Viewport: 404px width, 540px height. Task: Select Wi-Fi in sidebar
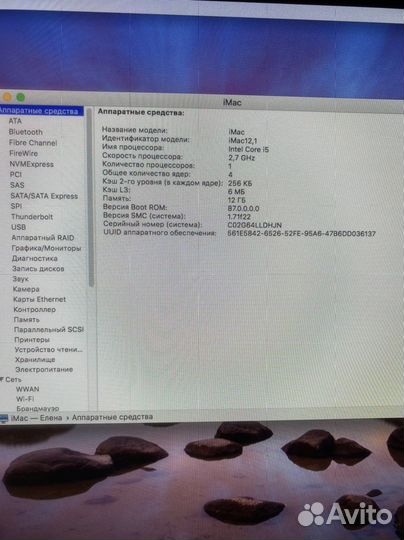(25, 399)
